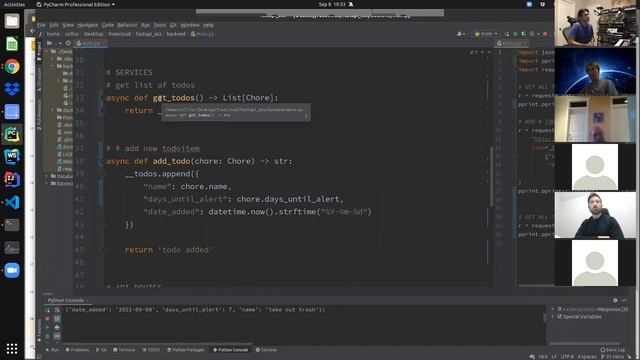Viewport: 640px width, 360px height.
Task: Click the back arrow in navigation bar
Action: [33, 31]
